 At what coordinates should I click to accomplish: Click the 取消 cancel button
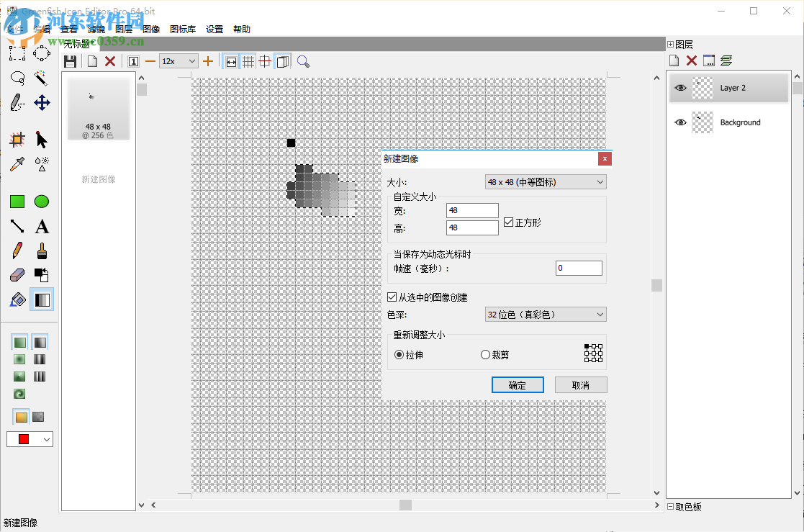pyautogui.click(x=580, y=384)
